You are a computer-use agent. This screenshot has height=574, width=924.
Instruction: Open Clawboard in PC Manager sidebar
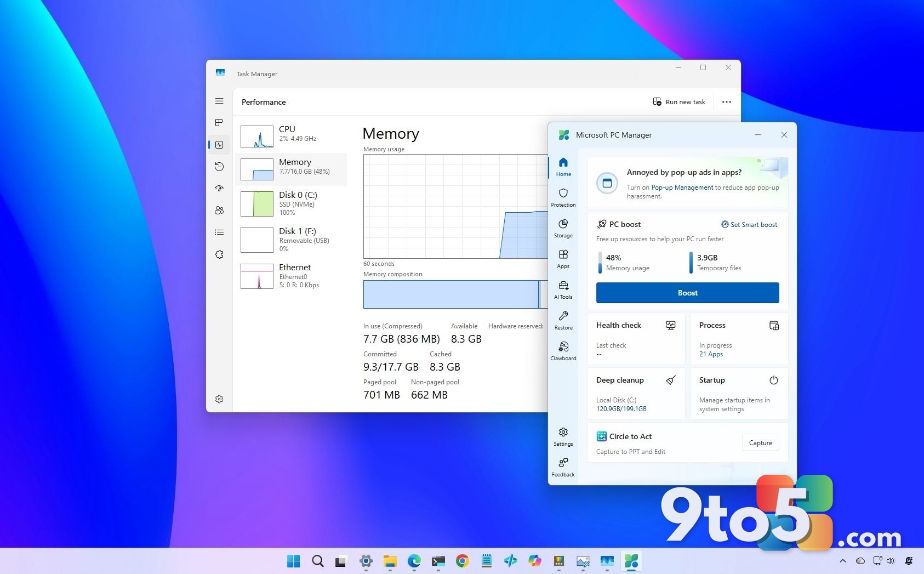click(563, 351)
